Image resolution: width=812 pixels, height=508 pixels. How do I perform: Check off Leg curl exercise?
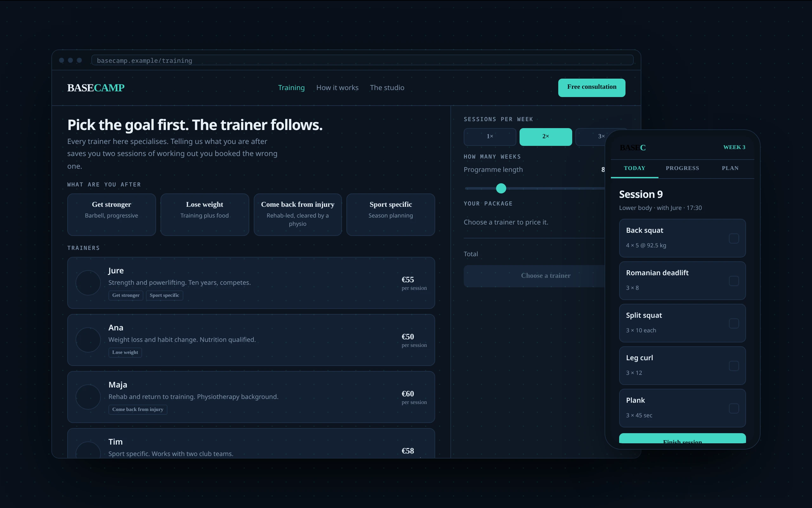coord(734,366)
